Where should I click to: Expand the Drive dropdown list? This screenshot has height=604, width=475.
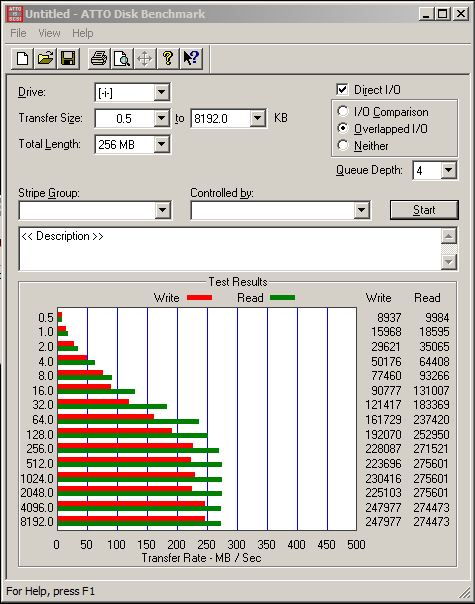point(161,92)
